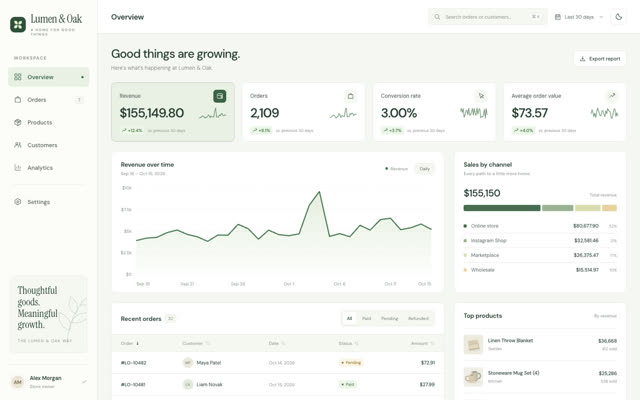Screen dimensions: 640x400
Task: Open the Overview sidebar item
Action: [x=49, y=77]
